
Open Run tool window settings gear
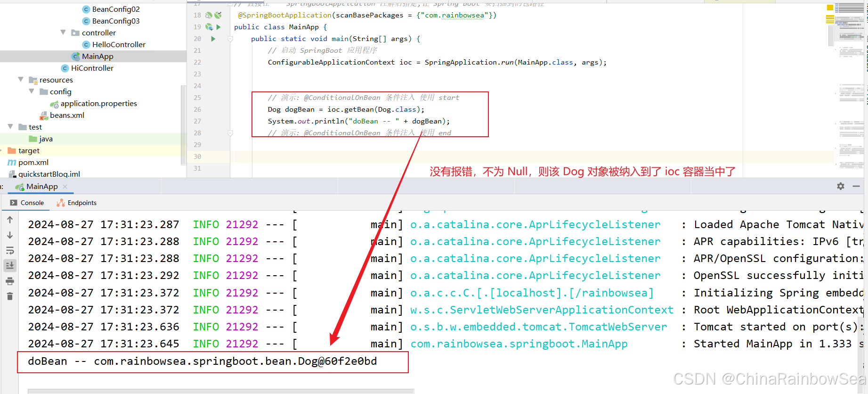pos(841,186)
